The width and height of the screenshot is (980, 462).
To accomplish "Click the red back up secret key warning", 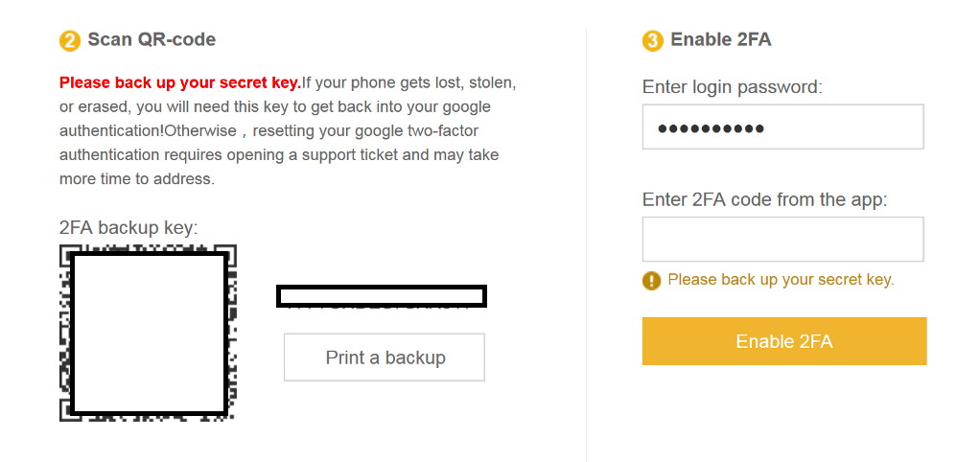I will [x=180, y=82].
